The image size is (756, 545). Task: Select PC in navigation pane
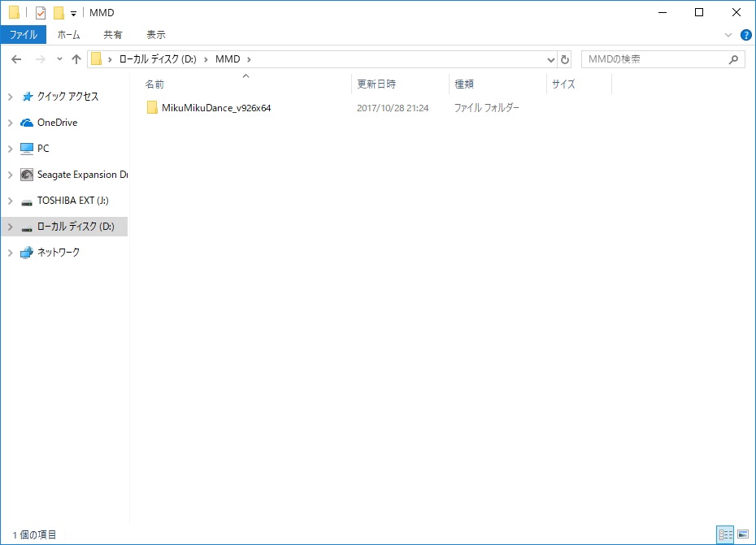click(43, 149)
